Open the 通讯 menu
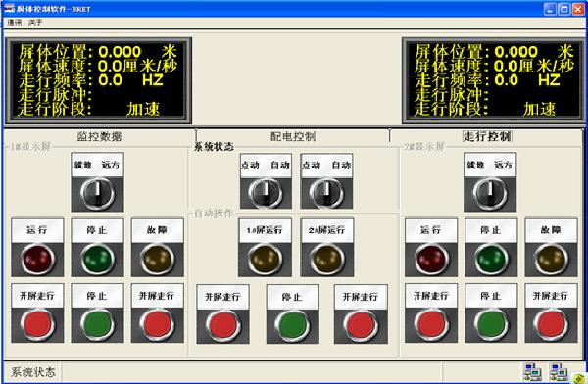 point(15,23)
